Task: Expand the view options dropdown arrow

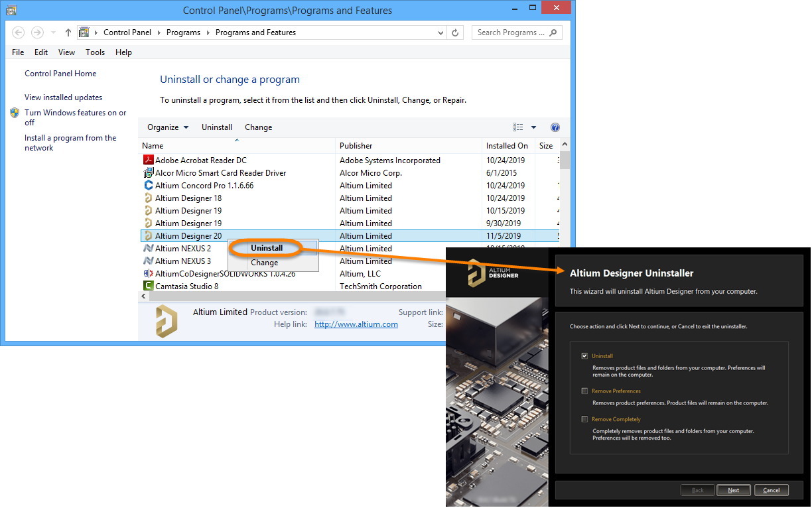Action: [533, 127]
